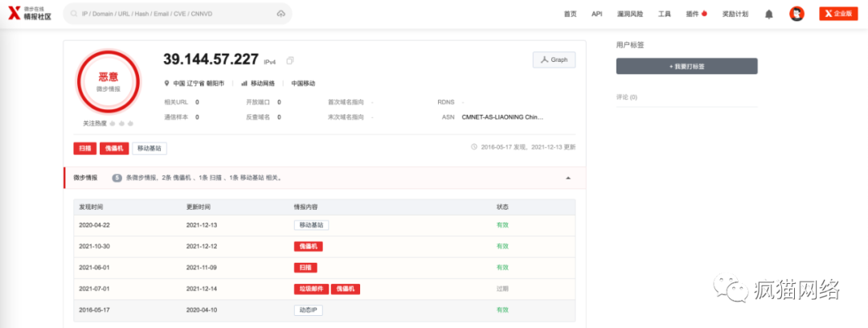Open the API menu item
The image size is (868, 328).
596,14
